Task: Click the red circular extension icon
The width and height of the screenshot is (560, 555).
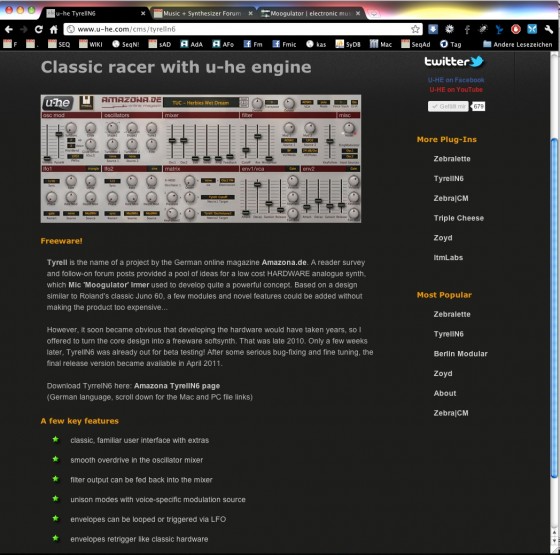Action: (515, 29)
